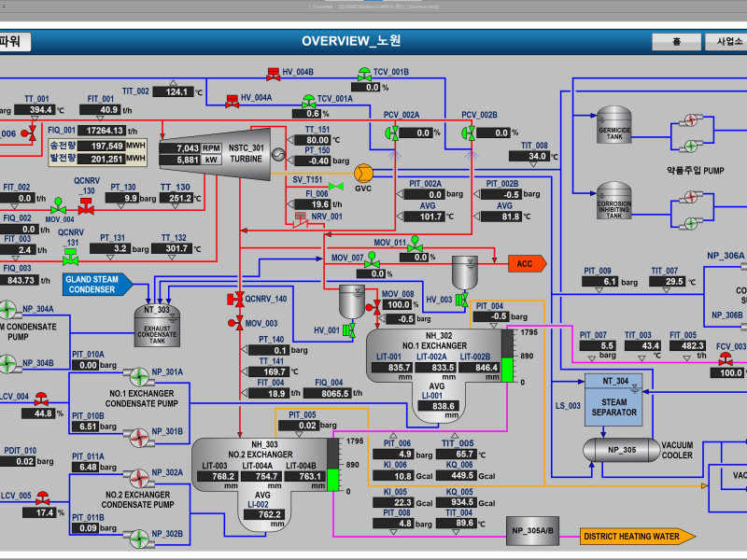Click the TT_001 value 394.4
The width and height of the screenshot is (747, 560).
[35, 110]
